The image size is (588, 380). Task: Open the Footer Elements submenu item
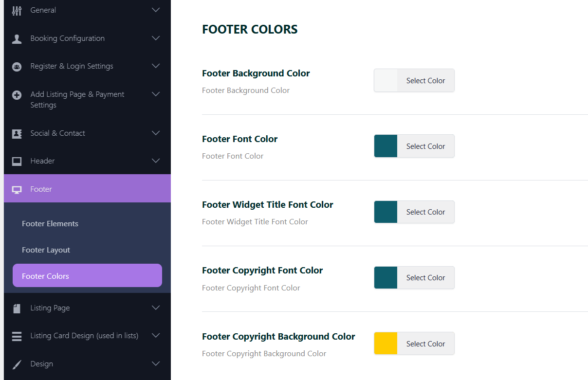point(50,224)
